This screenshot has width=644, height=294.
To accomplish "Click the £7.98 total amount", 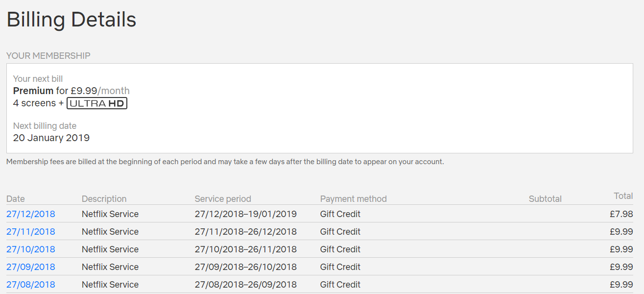I will pyautogui.click(x=621, y=214).
